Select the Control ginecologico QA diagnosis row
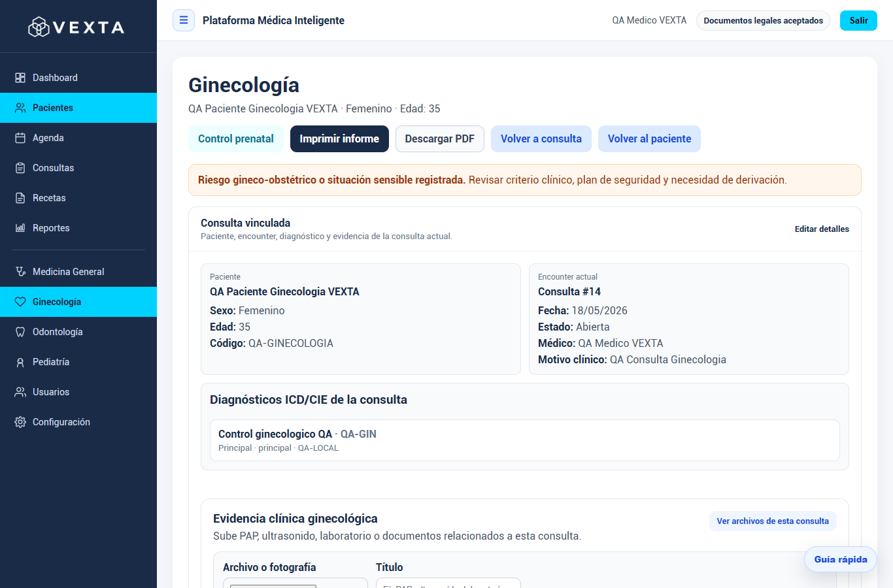Image resolution: width=893 pixels, height=588 pixels. click(x=525, y=440)
